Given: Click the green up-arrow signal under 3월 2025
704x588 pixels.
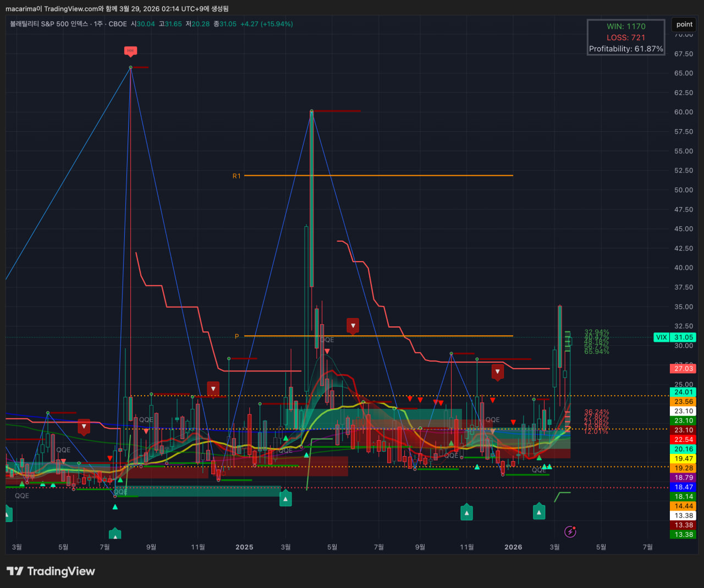Looking at the screenshot, I should 285,499.
